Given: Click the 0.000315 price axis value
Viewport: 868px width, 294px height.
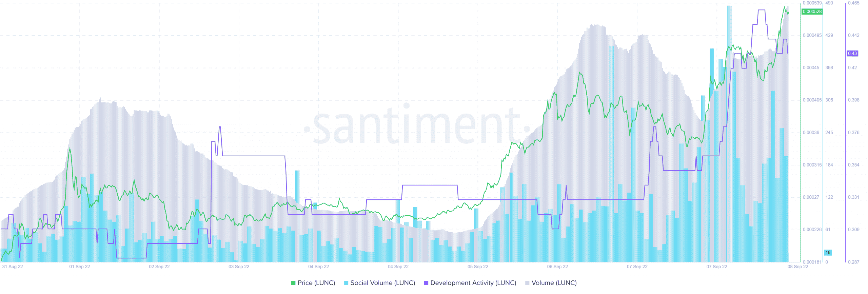Looking at the screenshot, I should pos(812,165).
